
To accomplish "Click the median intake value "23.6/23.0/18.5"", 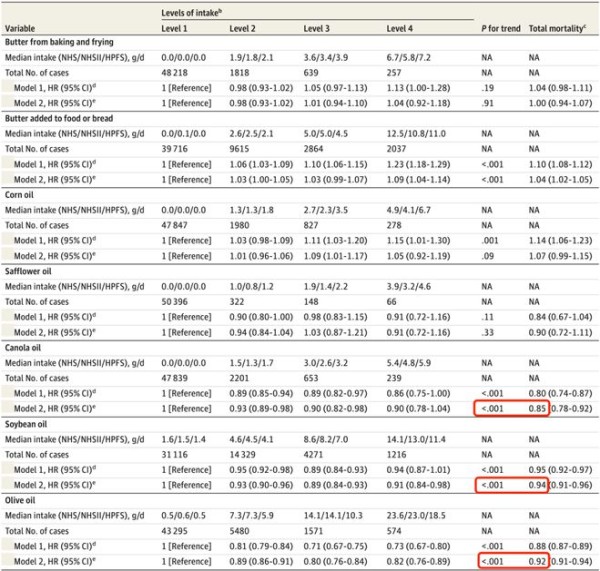I will click(416, 516).
